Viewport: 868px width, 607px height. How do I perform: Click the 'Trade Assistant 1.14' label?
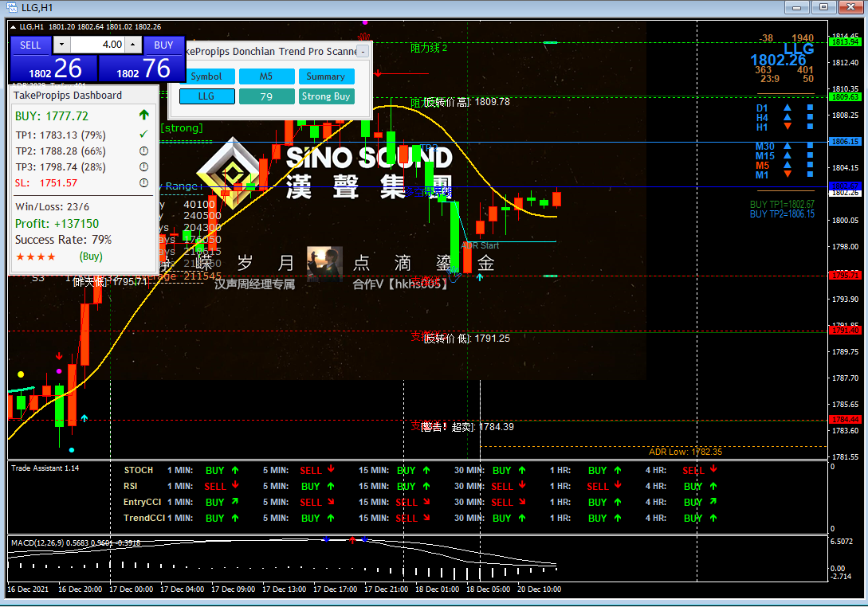tap(45, 468)
